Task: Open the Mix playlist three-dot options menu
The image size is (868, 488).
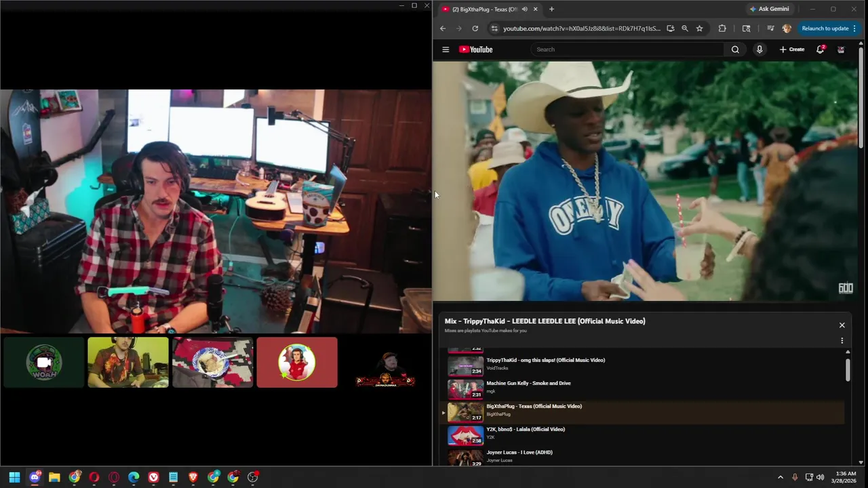Action: pyautogui.click(x=842, y=341)
